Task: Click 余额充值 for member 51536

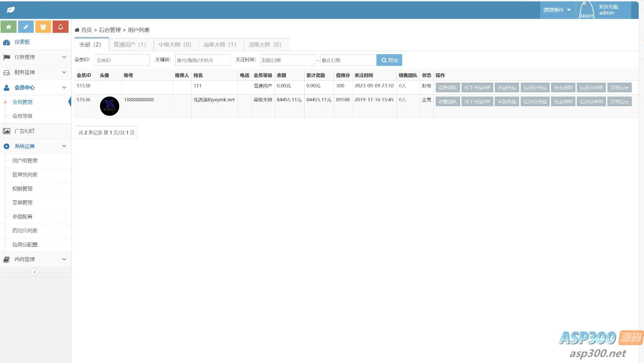Action: pyautogui.click(x=507, y=102)
